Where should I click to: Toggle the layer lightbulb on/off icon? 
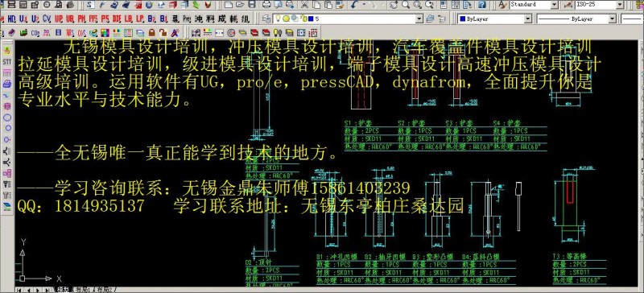click(x=278, y=19)
